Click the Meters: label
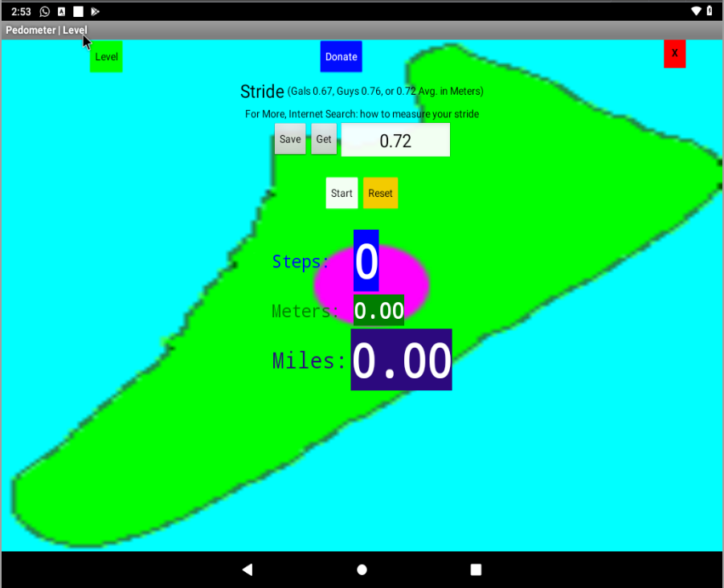Image resolution: width=724 pixels, height=588 pixels. [x=305, y=311]
